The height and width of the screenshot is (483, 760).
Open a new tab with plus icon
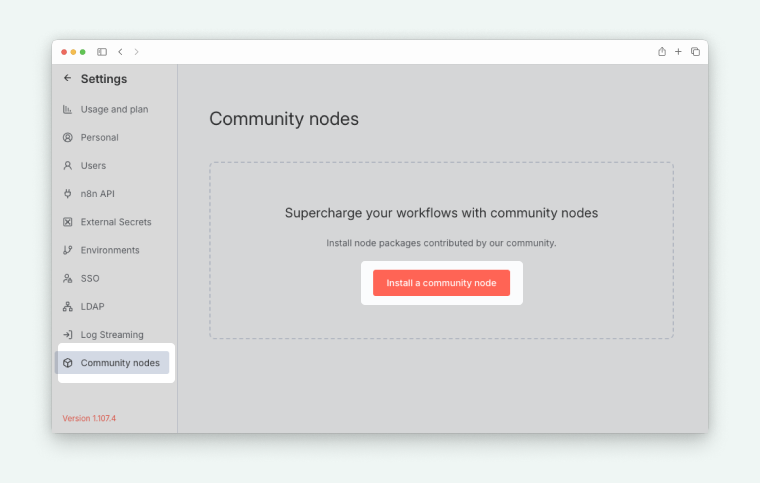pos(678,52)
